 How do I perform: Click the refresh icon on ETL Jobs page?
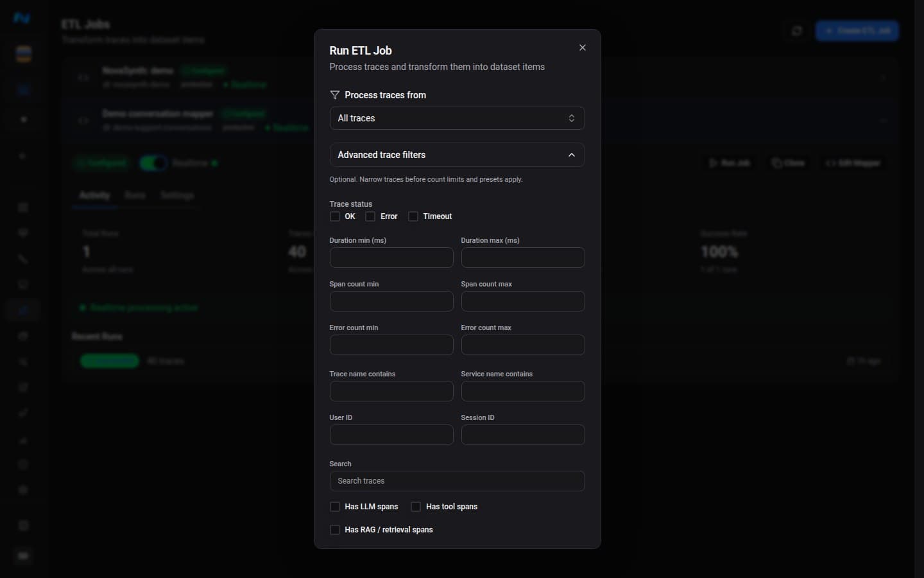[x=797, y=31]
